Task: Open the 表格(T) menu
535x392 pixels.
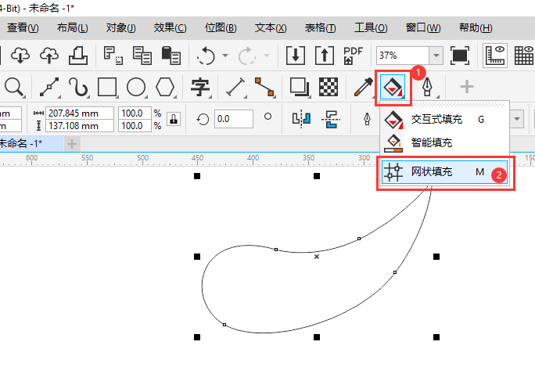Action: [x=320, y=27]
